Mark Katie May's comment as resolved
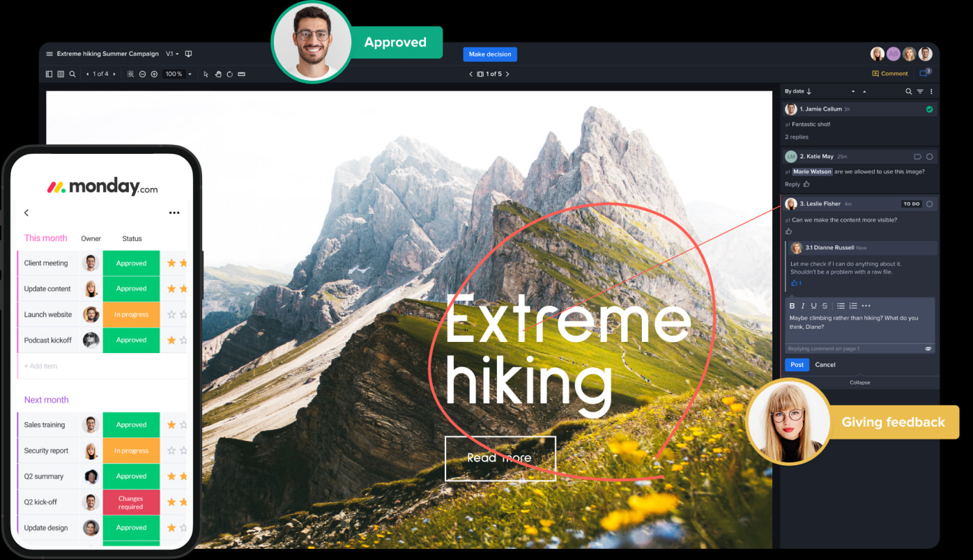The image size is (973, 560). (929, 157)
